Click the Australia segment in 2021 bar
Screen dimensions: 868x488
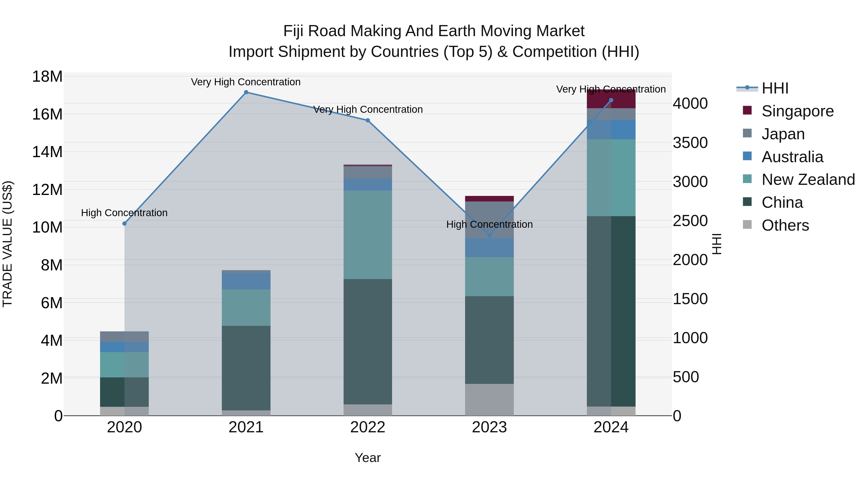click(x=246, y=281)
